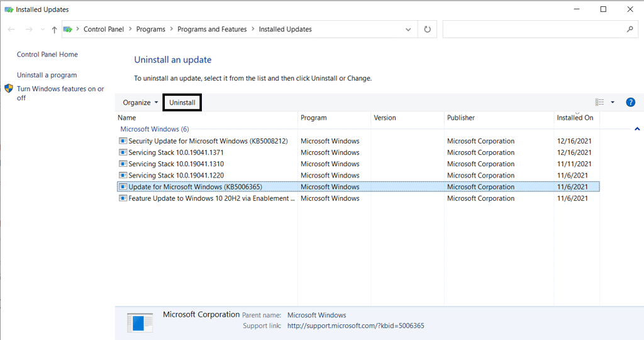Sort by the Version column header
This screenshot has width=644, height=340.
pos(408,118)
